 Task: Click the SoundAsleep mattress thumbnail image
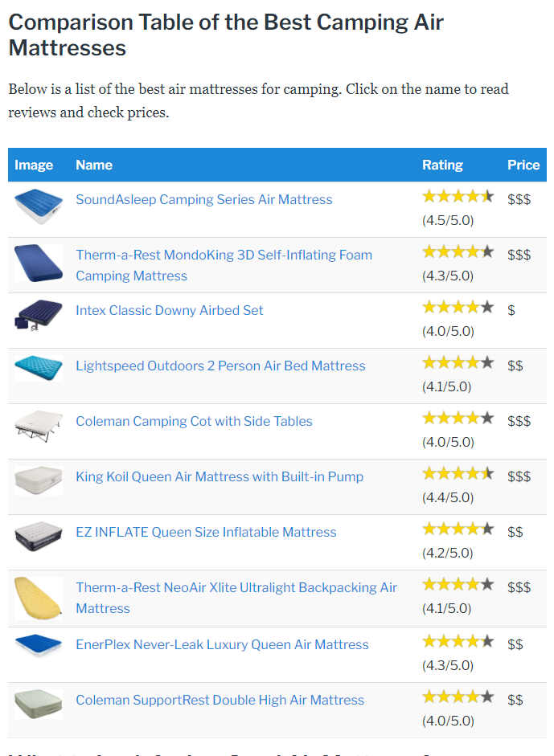tap(36, 206)
